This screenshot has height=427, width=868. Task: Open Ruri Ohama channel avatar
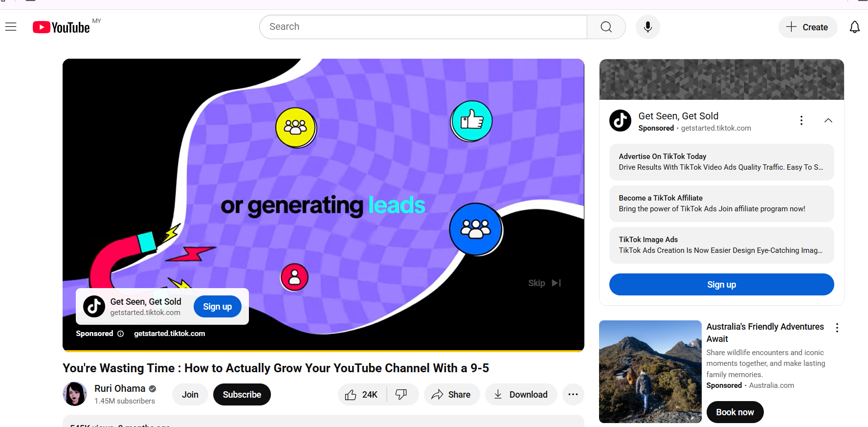tap(75, 394)
